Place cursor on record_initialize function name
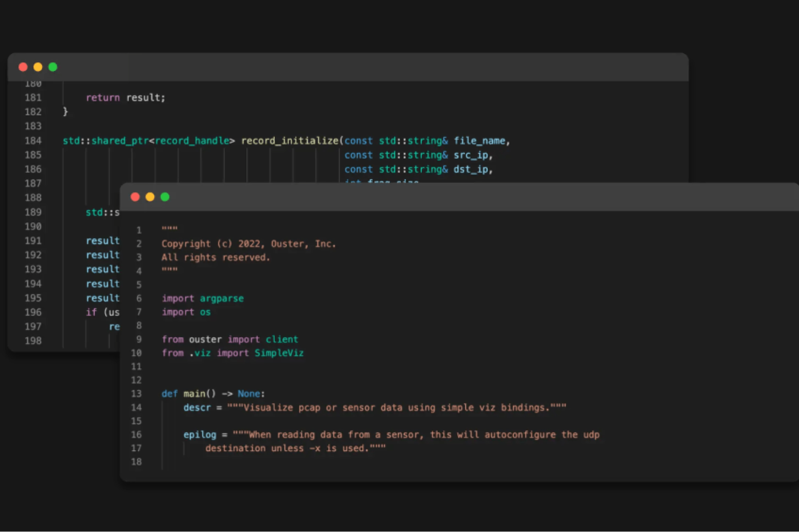The image size is (799, 532). click(x=290, y=141)
